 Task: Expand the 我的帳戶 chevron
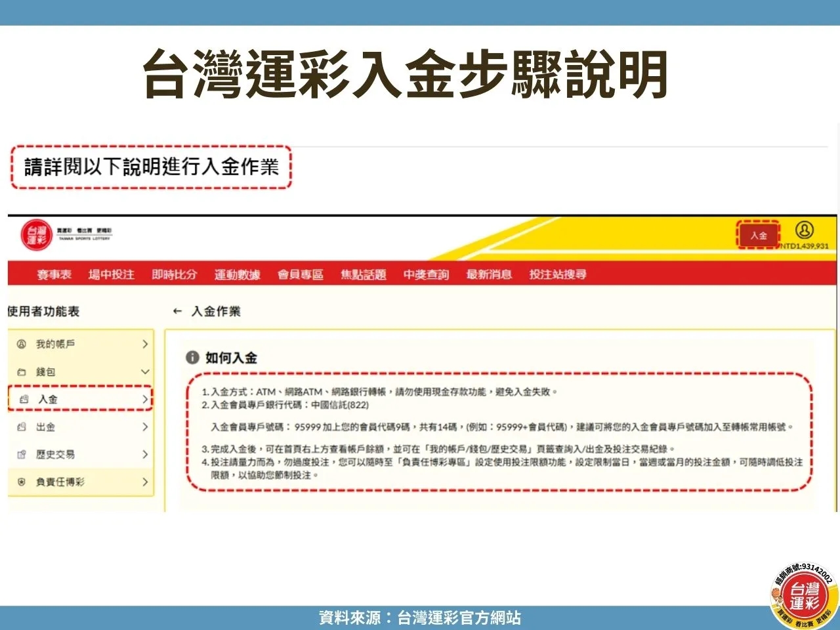[x=145, y=344]
